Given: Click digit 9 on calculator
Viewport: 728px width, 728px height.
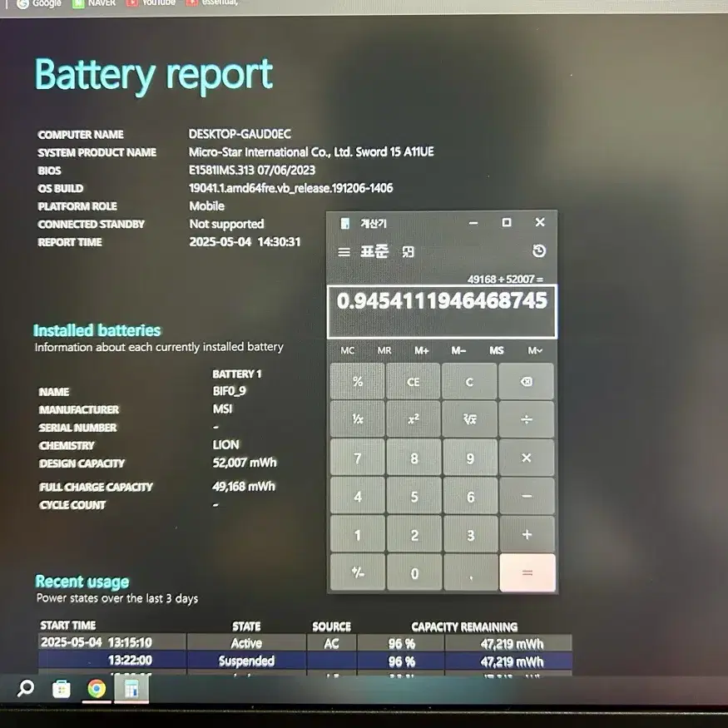Looking at the screenshot, I should tap(470, 458).
